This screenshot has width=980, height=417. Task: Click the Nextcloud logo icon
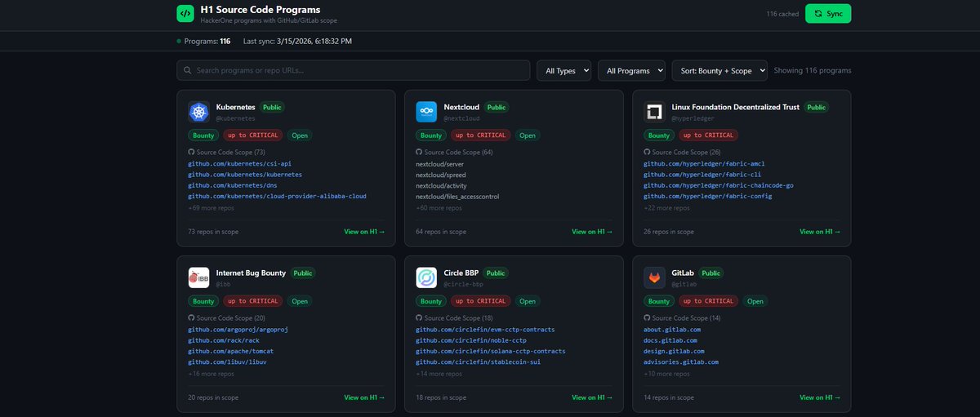[426, 112]
